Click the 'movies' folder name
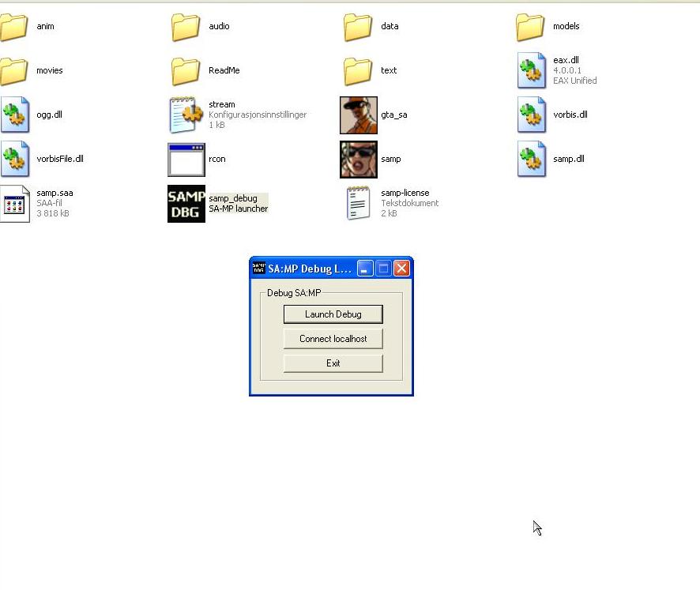 (x=50, y=70)
